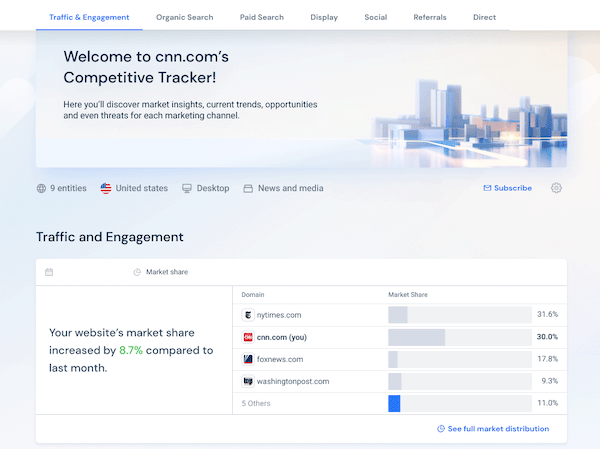The width and height of the screenshot is (600, 449).
Task: Select cnn.com (you) domain name
Action: 282,337
